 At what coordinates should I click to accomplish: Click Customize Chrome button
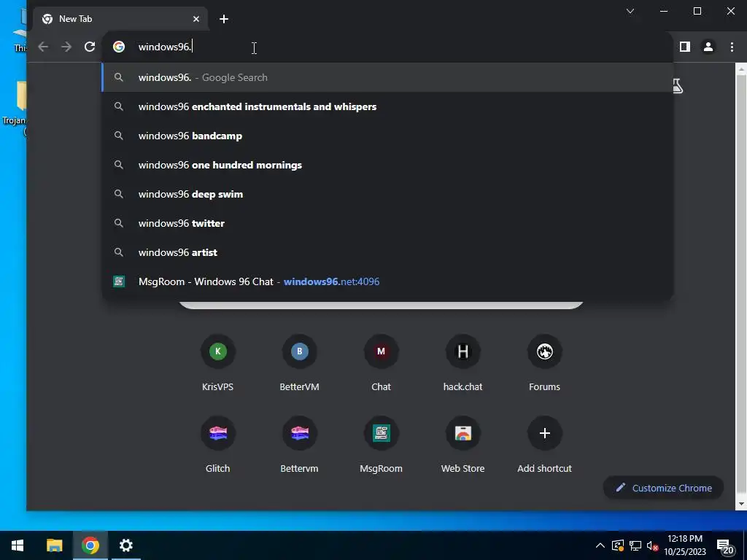tap(664, 488)
